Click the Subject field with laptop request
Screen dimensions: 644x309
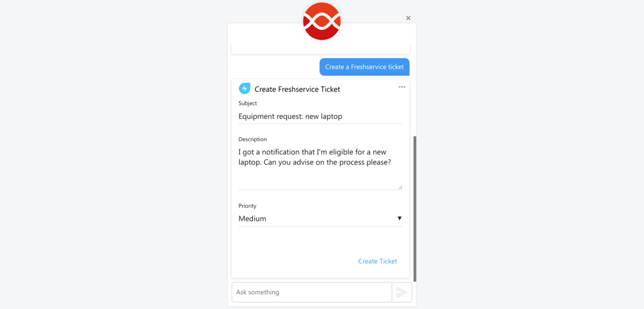pos(321,117)
